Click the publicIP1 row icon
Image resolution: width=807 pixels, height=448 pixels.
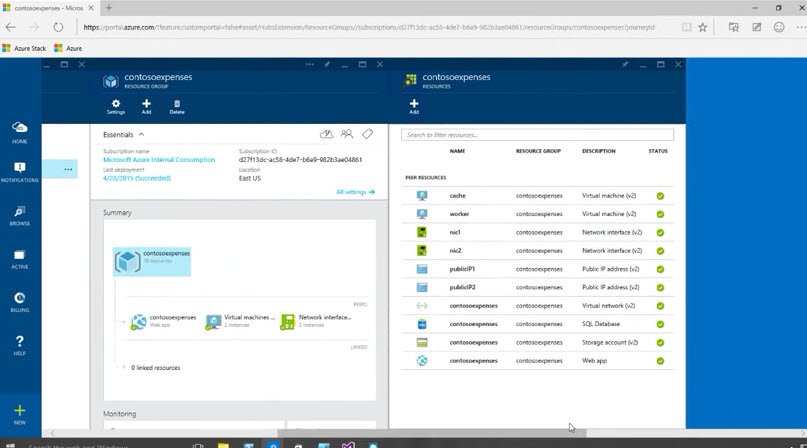click(x=422, y=269)
